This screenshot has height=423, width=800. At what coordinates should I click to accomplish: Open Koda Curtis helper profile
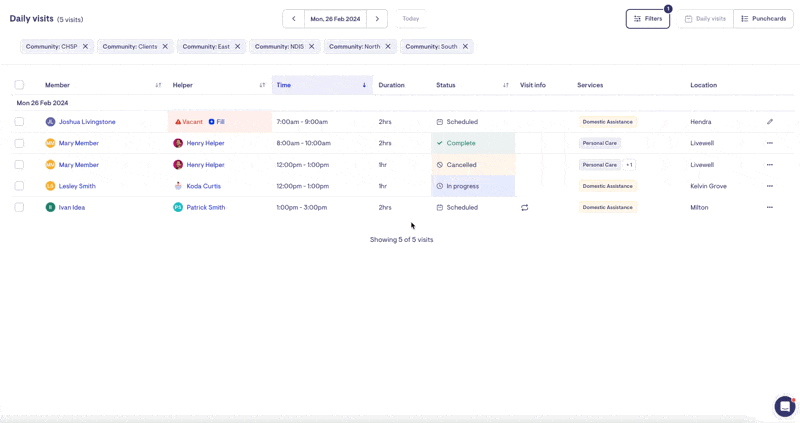[204, 186]
